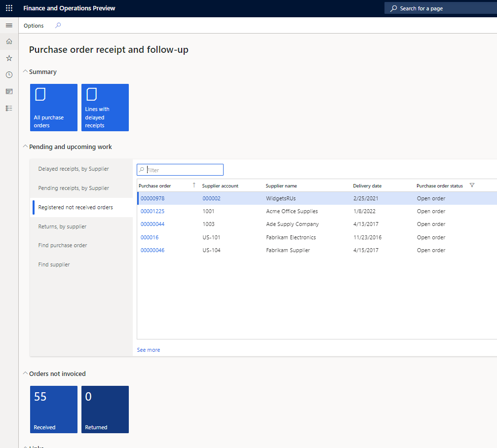Click supplier account US-101 cell
Image resolution: width=497 pixels, height=448 pixels.
tap(211, 238)
